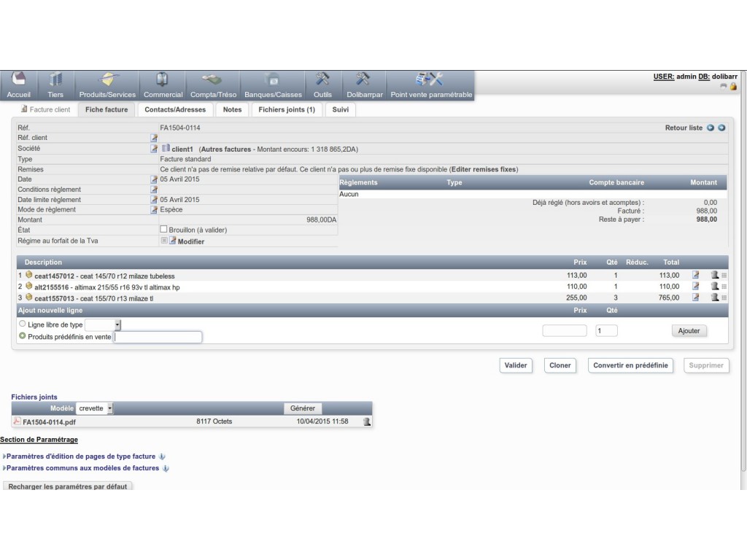Select Produits prédéfinis en vente radio
Viewport: 747px width, 560px height.
pyautogui.click(x=22, y=335)
